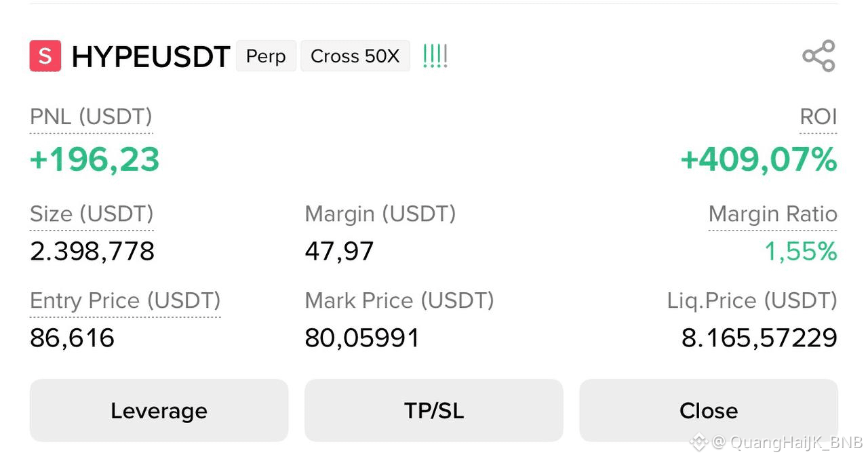Image resolution: width=868 pixels, height=459 pixels.
Task: Tap the Margin Ratio label
Action: 773,214
